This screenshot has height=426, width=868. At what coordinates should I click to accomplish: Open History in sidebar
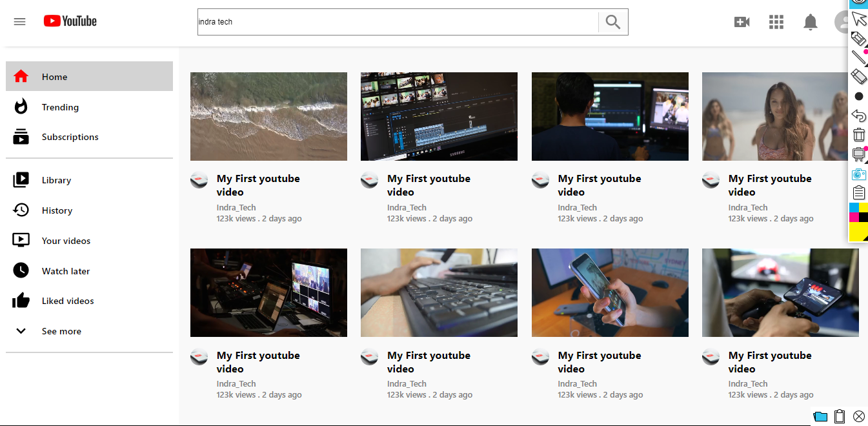tap(89, 210)
